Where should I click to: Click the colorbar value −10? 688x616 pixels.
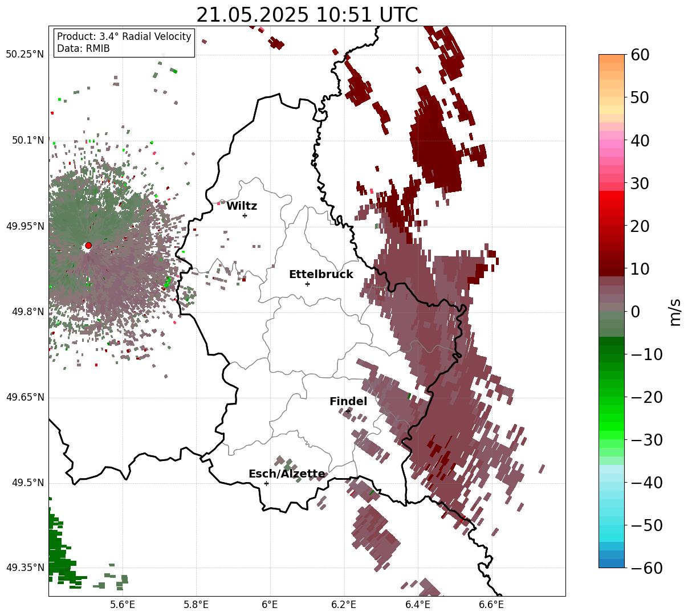click(x=646, y=354)
